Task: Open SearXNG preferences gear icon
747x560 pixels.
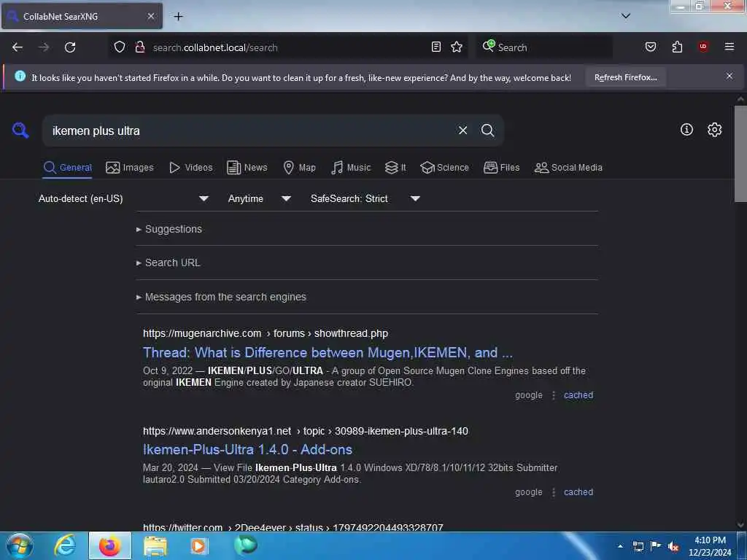Action: [714, 130]
